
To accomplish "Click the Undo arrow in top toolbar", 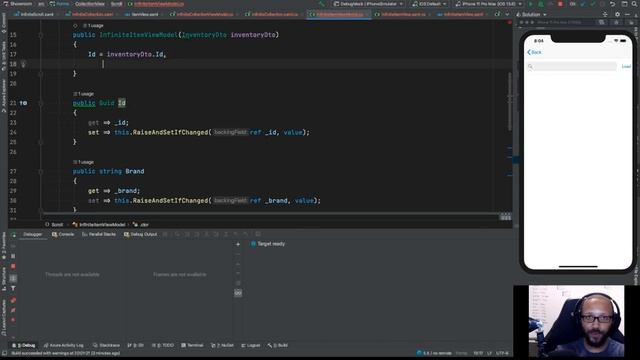I will pos(612,4).
